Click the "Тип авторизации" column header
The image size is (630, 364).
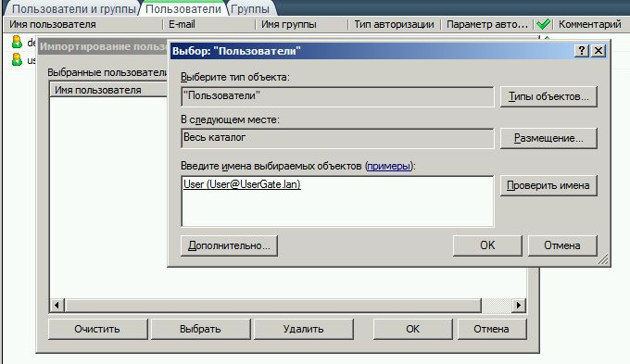(x=394, y=24)
